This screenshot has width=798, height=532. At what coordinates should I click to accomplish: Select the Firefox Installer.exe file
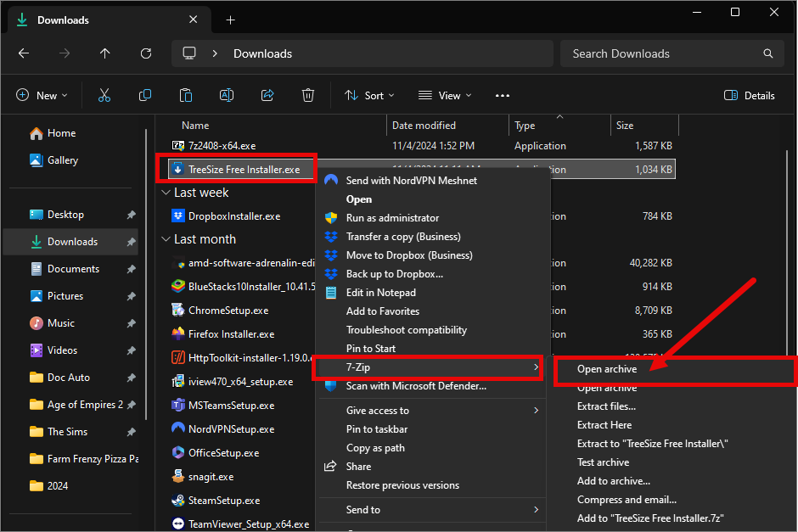(231, 334)
